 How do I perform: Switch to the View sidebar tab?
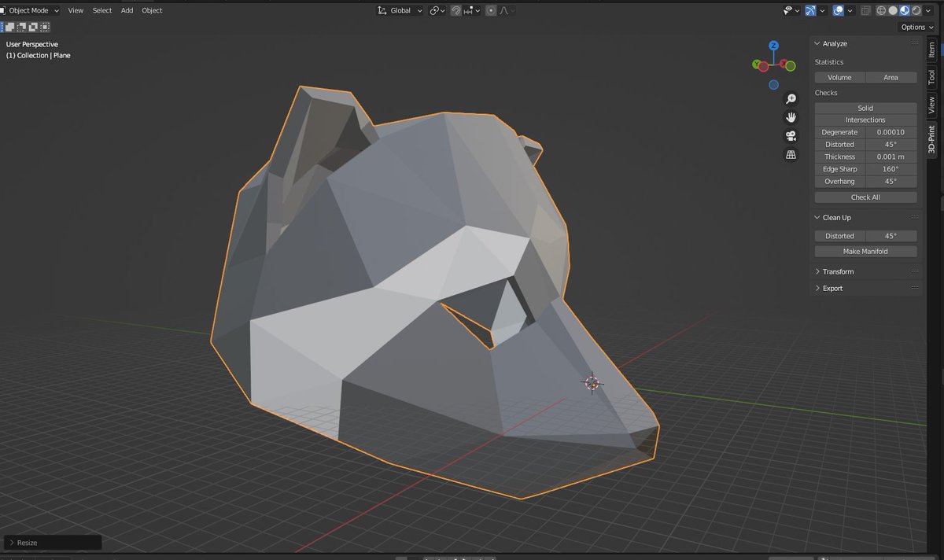click(x=931, y=105)
